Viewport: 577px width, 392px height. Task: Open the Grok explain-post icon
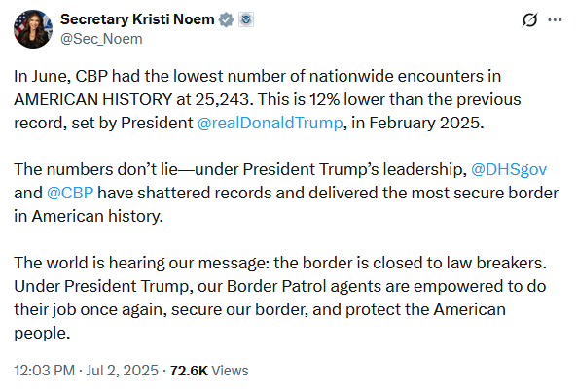pos(529,19)
